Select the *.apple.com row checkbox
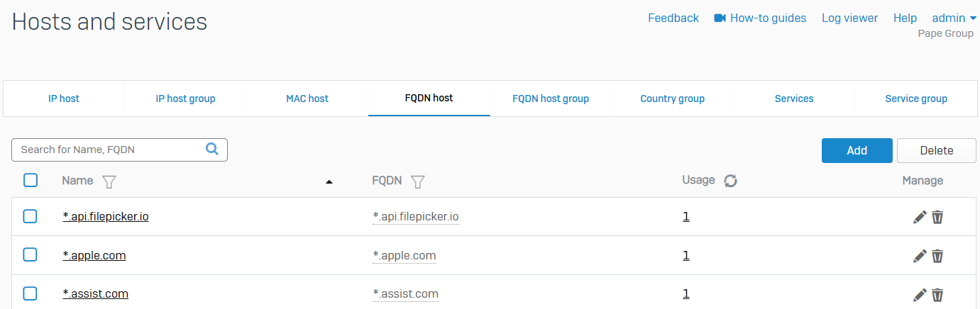This screenshot has width=980, height=309. pos(30,254)
